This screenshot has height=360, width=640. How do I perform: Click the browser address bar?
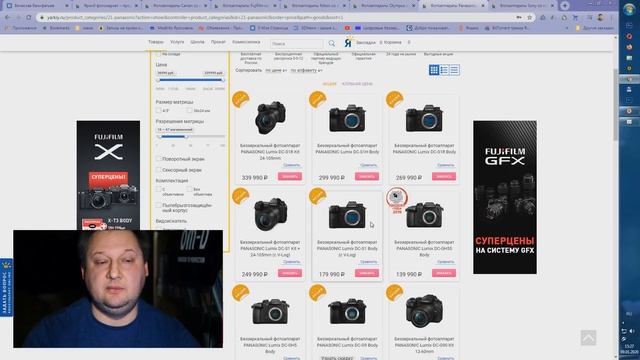click(278, 18)
